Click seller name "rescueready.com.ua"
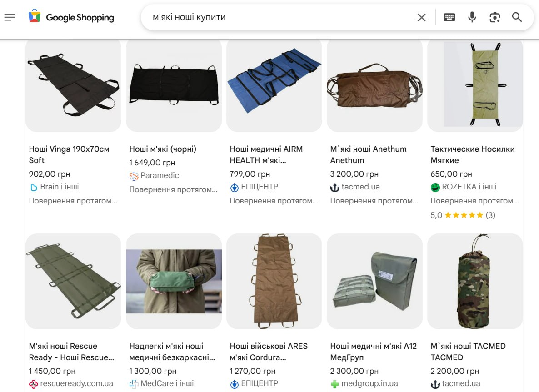Image resolution: width=539 pixels, height=392 pixels. pos(77,383)
